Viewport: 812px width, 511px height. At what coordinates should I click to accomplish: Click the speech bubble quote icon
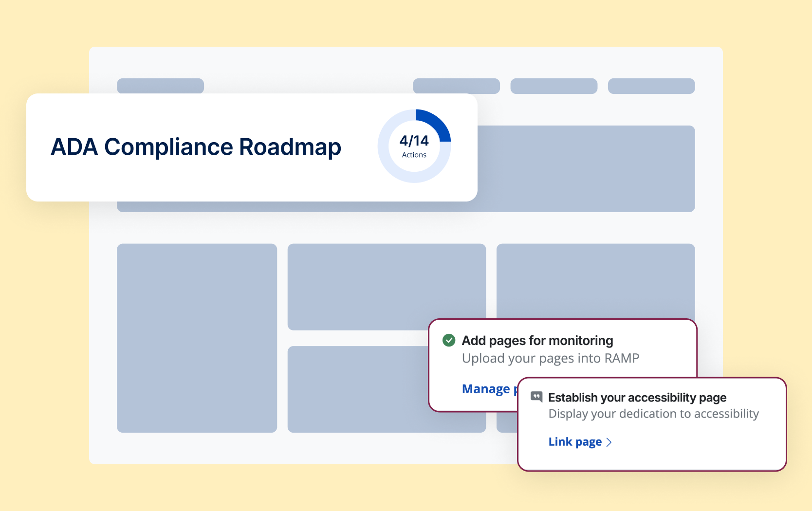(x=536, y=397)
